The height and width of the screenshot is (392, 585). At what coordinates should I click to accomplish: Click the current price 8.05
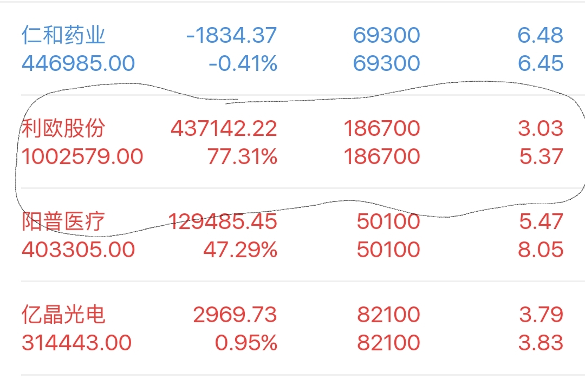pos(541,250)
